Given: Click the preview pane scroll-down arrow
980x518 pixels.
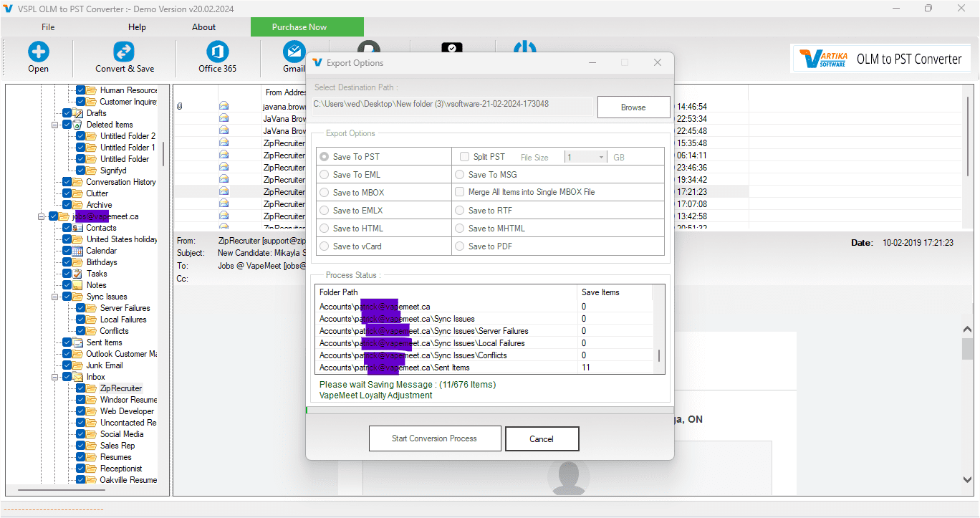Looking at the screenshot, I should coord(967,479).
